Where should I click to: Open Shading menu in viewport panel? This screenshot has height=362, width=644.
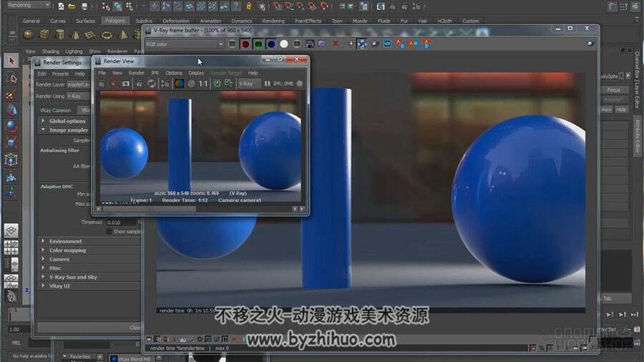(51, 52)
